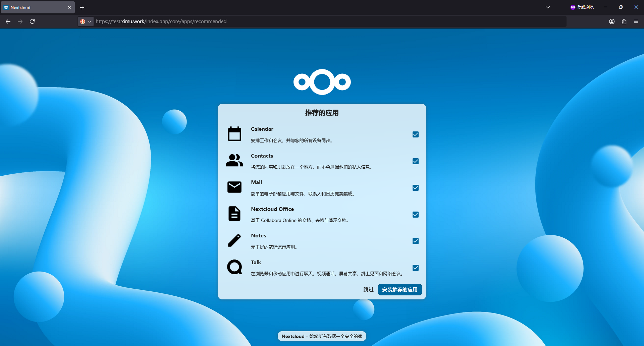Click the Notes pencil icon
Image resolution: width=644 pixels, height=346 pixels.
234,240
